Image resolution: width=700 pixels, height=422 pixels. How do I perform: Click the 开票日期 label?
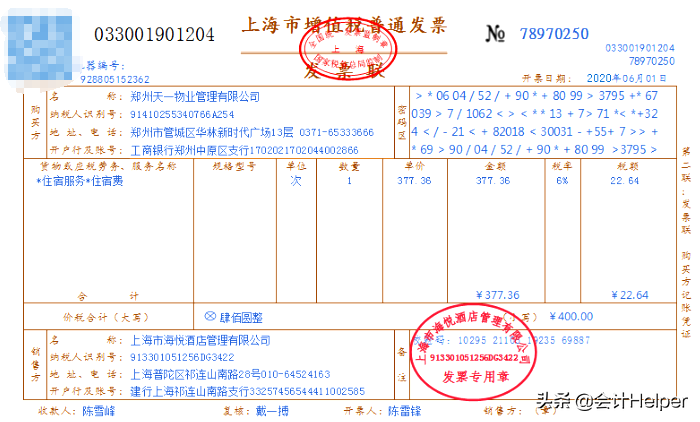coord(547,79)
